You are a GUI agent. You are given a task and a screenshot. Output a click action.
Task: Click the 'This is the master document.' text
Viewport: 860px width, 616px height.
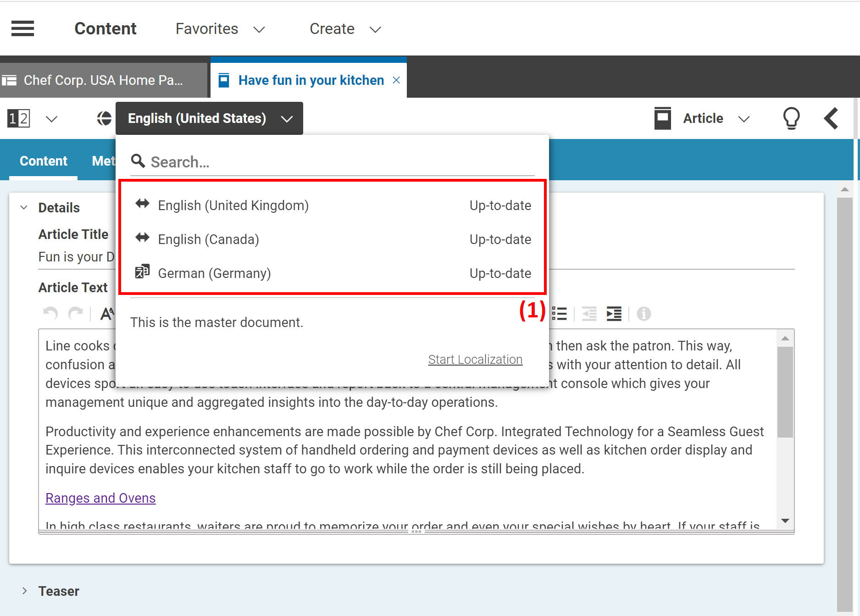(216, 322)
